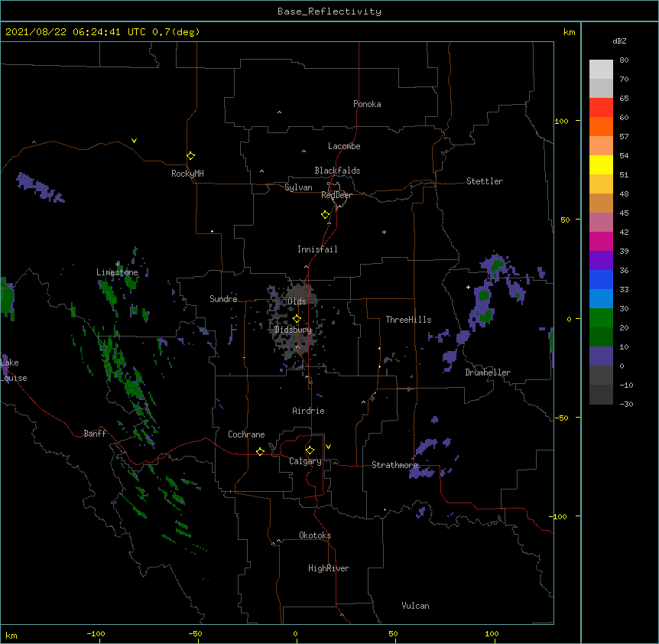Click the yellow marker near Cochrane
Viewport: 659px width, 644px height.
coord(260,451)
